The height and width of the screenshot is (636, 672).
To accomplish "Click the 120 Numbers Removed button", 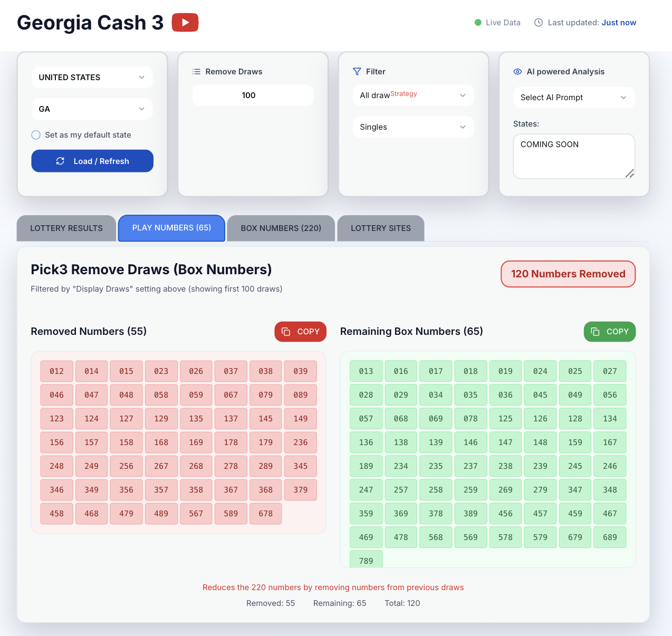I will pos(568,274).
